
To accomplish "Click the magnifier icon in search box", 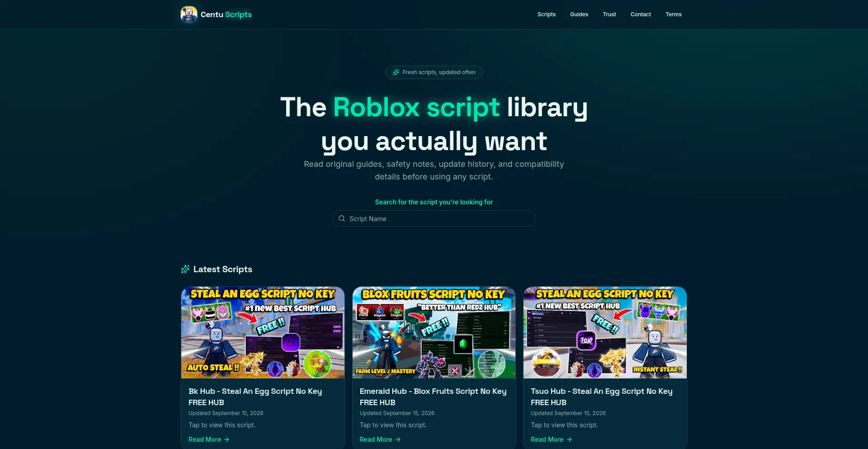I will tap(342, 218).
